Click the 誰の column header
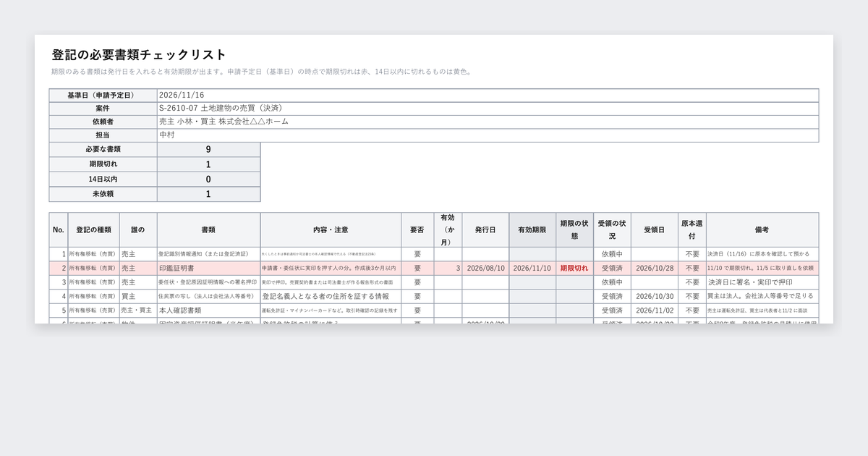The height and width of the screenshot is (456, 868). 138,229
